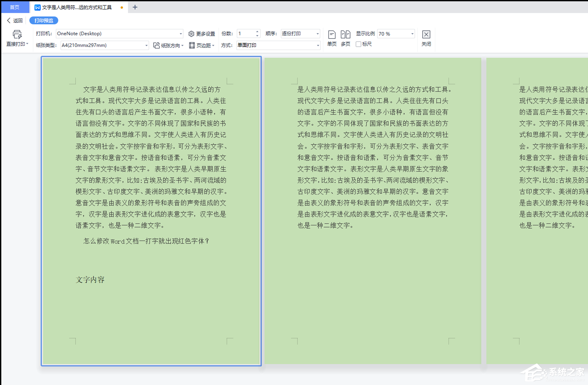
Task: Select the third partially visible page
Action: tap(537, 211)
